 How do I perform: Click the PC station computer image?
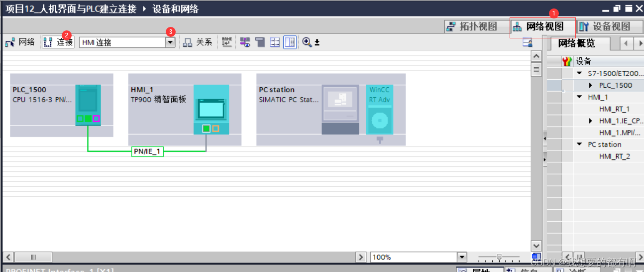pyautogui.click(x=340, y=109)
